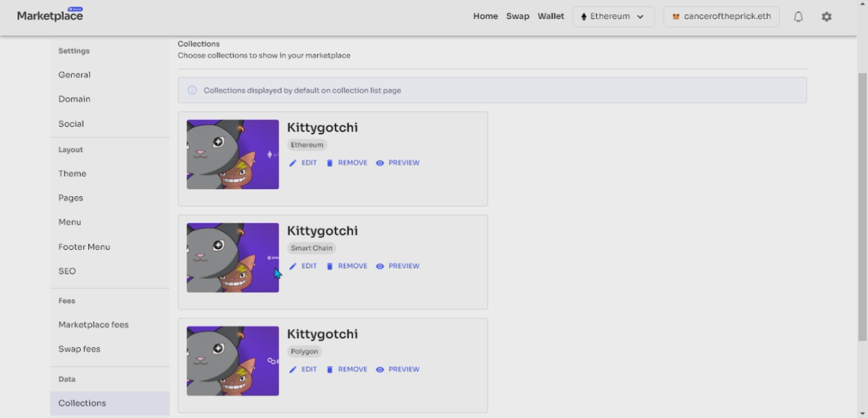The height and width of the screenshot is (418, 868).
Task: Click 'Collections displayed by default' notice text
Action: [302, 90]
